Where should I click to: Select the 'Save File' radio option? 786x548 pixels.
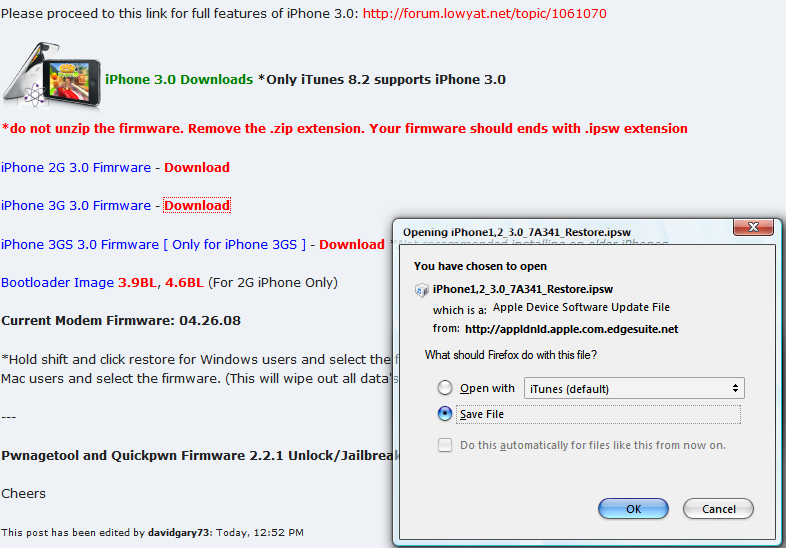(x=446, y=414)
